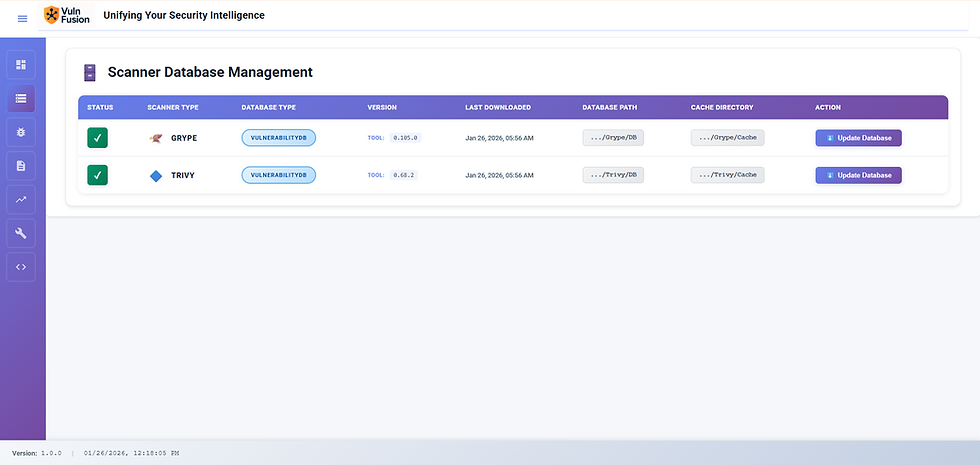Click the Database Type column header
This screenshot has width=980, height=465.
click(x=269, y=108)
